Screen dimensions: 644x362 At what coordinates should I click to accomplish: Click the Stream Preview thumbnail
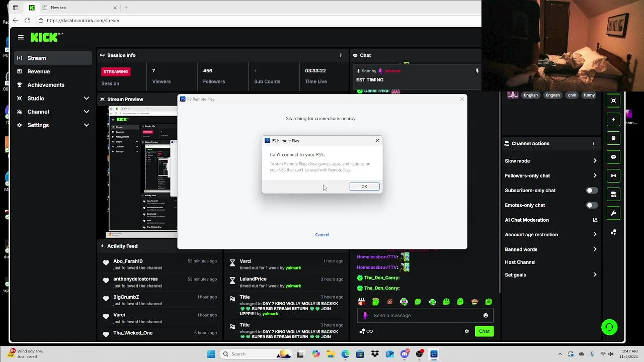coord(143,171)
